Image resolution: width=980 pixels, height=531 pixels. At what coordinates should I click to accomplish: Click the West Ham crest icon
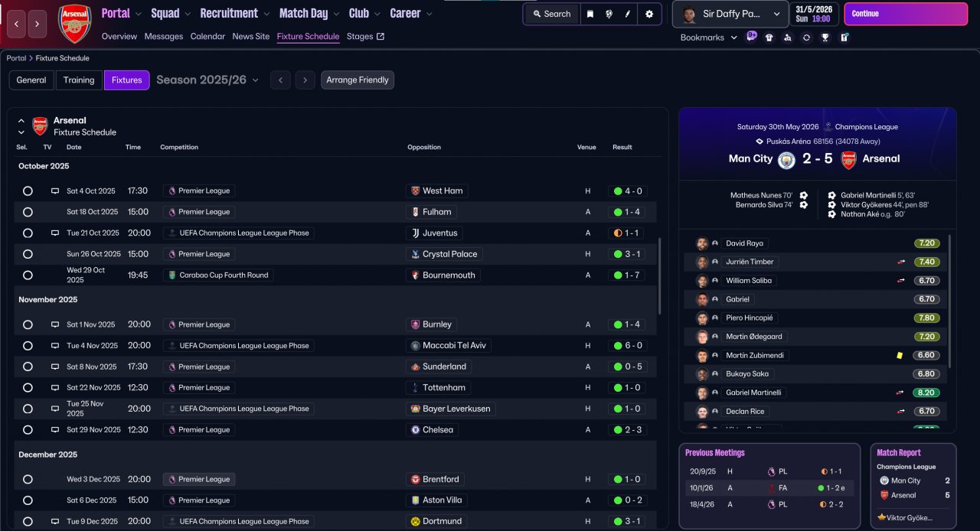tap(416, 191)
